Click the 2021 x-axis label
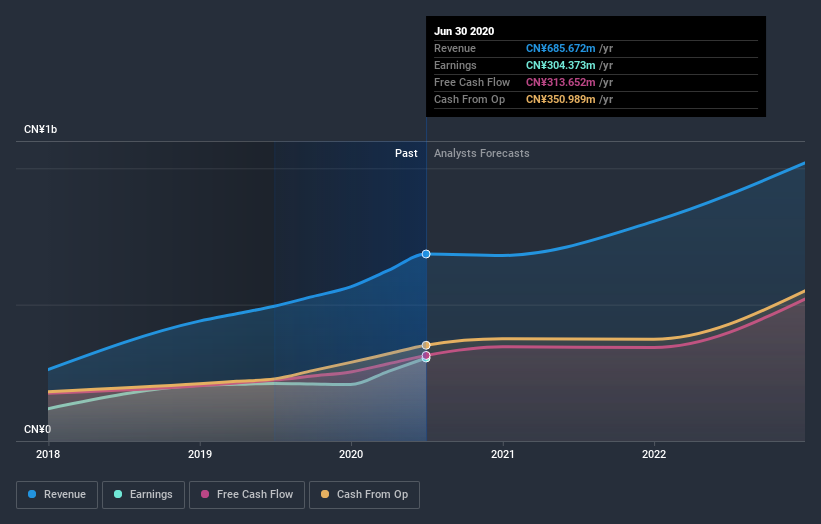 (x=503, y=454)
